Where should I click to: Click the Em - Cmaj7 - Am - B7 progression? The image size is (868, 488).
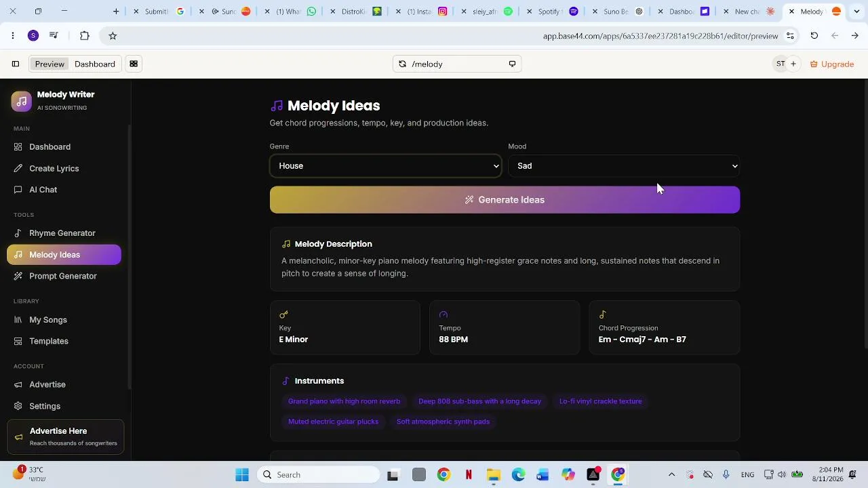tap(642, 340)
